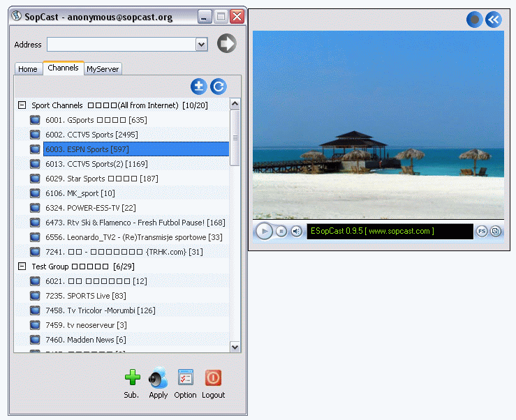The width and height of the screenshot is (516, 420).
Task: Select channel 6029. Star Sports
Action: [x=102, y=179]
